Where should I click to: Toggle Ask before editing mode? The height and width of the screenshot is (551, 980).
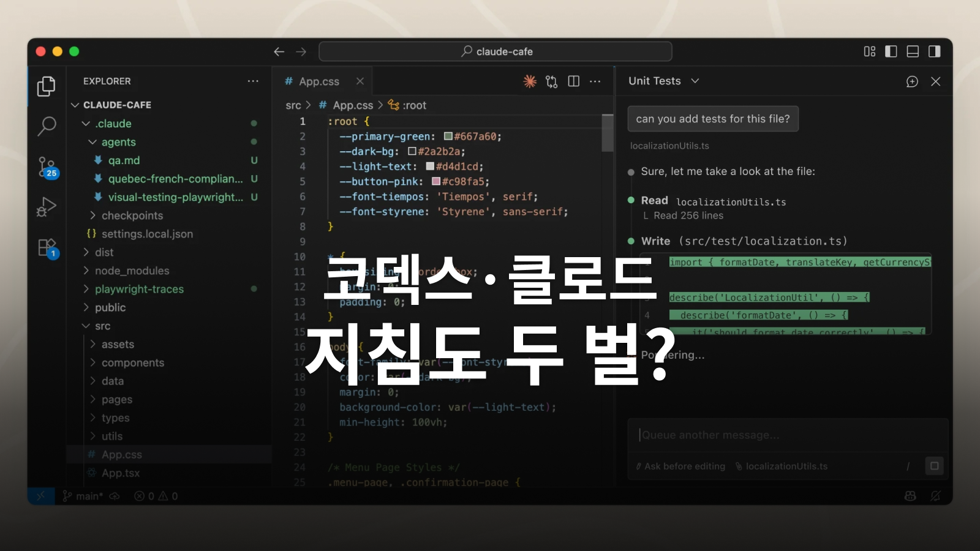(680, 467)
